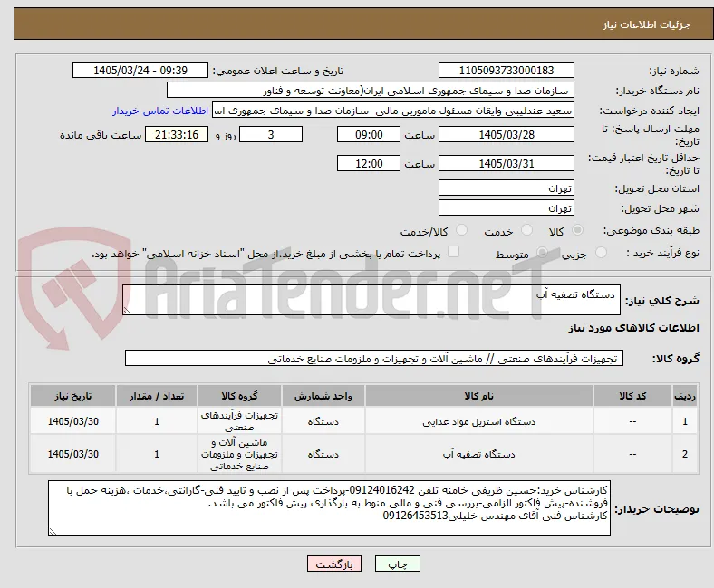Click the شرح کلی نیاز text area
Screen dimensions: 714x588
pyautogui.click(x=371, y=300)
